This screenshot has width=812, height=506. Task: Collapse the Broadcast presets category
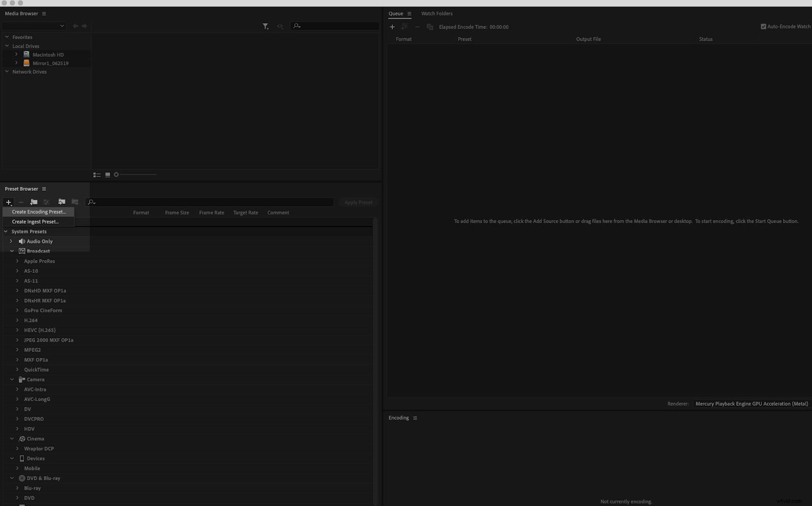click(x=12, y=251)
